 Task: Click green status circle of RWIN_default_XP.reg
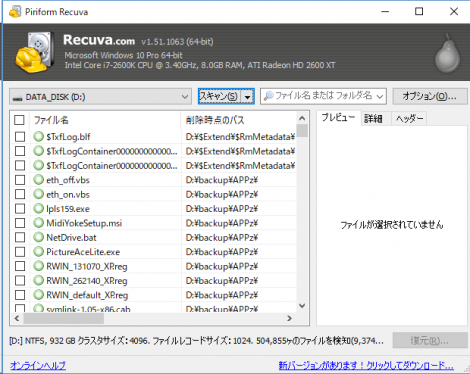pos(39,295)
